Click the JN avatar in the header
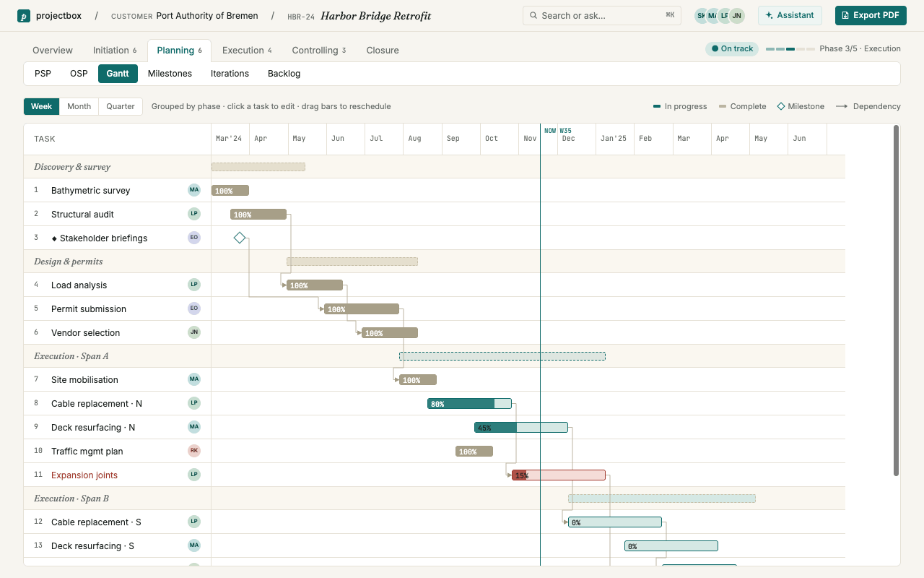 pos(736,16)
